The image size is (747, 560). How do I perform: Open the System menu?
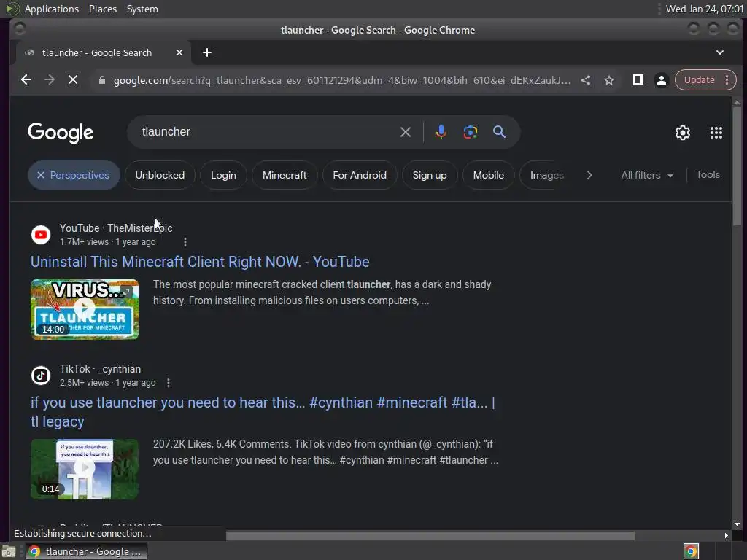tap(142, 9)
